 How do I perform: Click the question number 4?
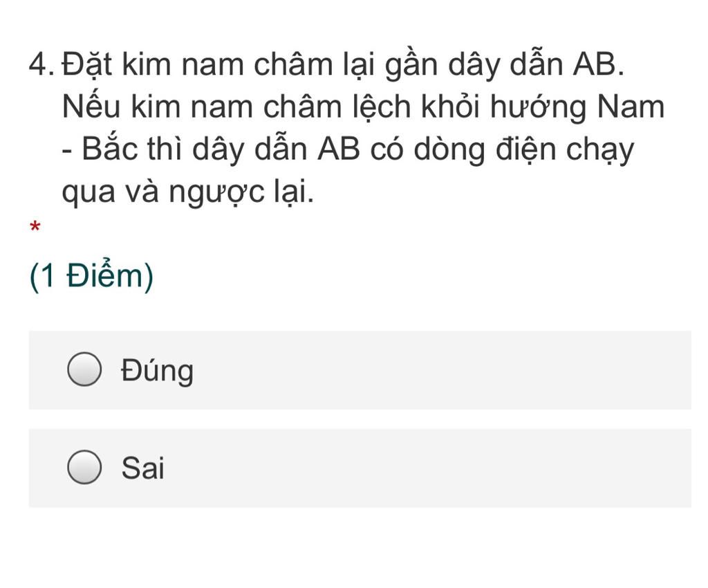(x=41, y=64)
